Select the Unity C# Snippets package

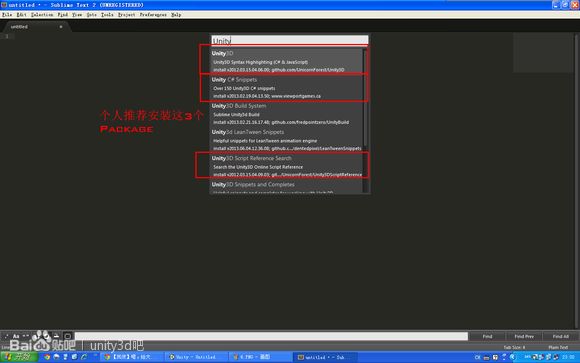point(287,87)
